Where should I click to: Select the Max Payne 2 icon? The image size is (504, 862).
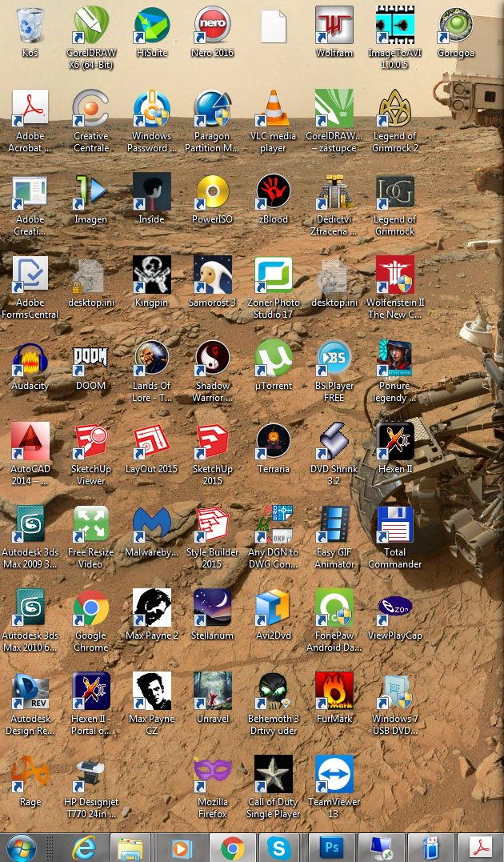pyautogui.click(x=152, y=608)
